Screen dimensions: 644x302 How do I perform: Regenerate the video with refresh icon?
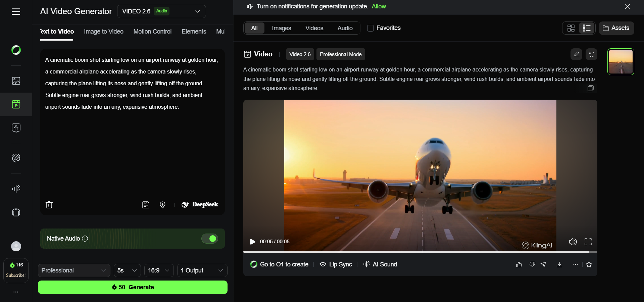coord(592,54)
